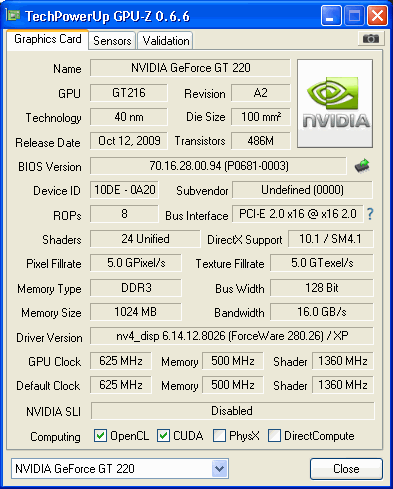Screen dimensions: 393x489
Task: Click the Default Clock row Shader 1360 MHz
Action: tap(343, 385)
